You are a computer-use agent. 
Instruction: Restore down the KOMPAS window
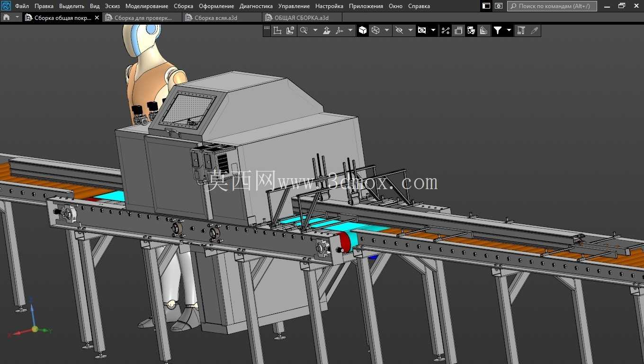pos(622,6)
